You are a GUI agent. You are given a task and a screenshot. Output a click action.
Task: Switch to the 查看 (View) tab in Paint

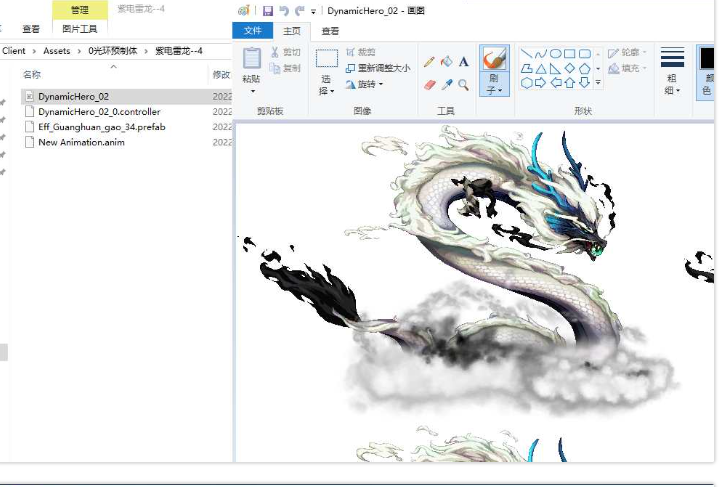click(329, 31)
